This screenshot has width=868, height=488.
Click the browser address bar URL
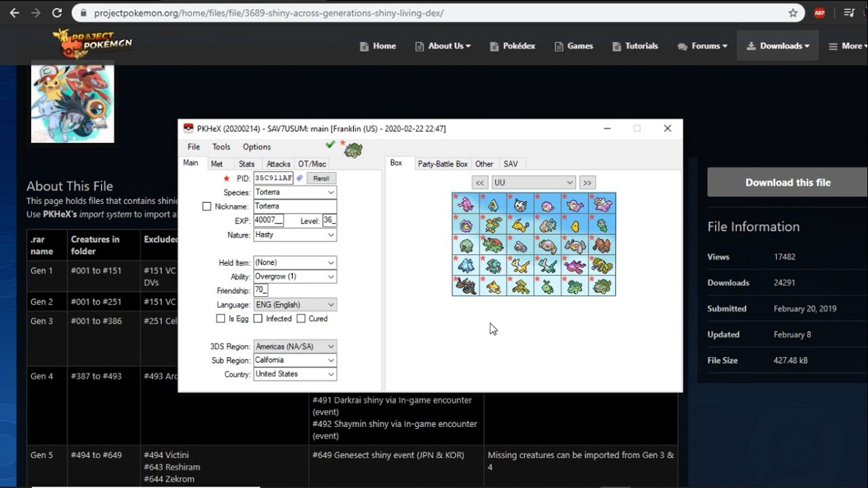269,13
